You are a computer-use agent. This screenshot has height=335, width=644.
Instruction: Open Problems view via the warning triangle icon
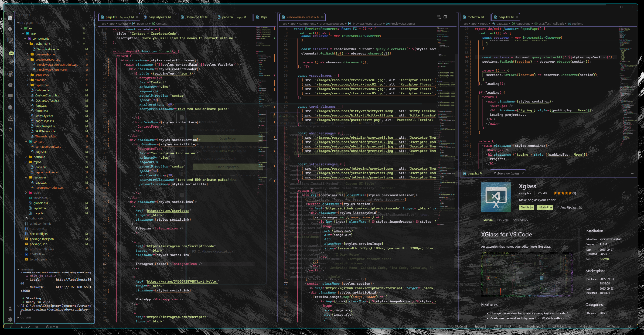10,119
